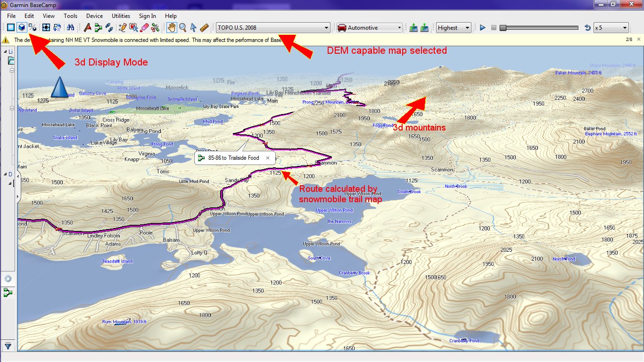Viewport: 644px width, 362px height.
Task: Click sidebar expand arrow handle
Action: pyautogui.click(x=19, y=188)
